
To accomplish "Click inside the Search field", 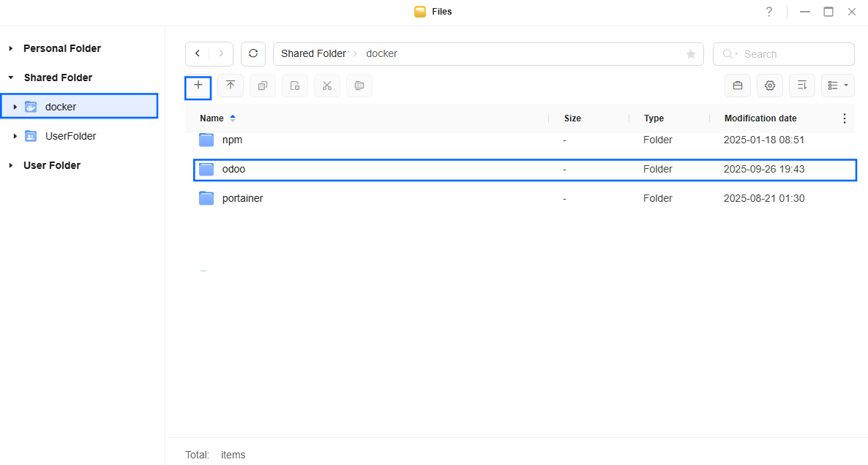I will [783, 54].
